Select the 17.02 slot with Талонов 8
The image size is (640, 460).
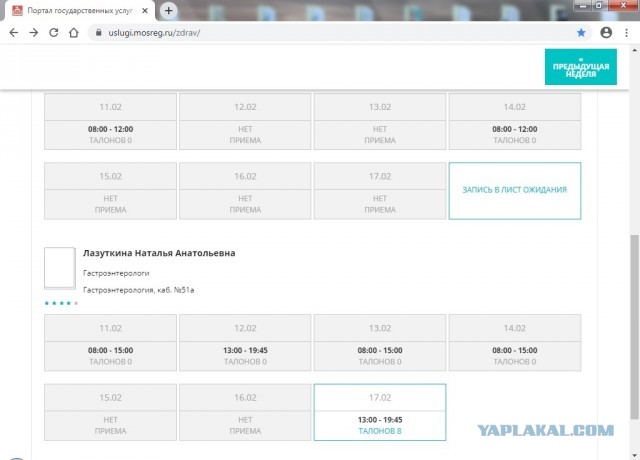(380, 412)
